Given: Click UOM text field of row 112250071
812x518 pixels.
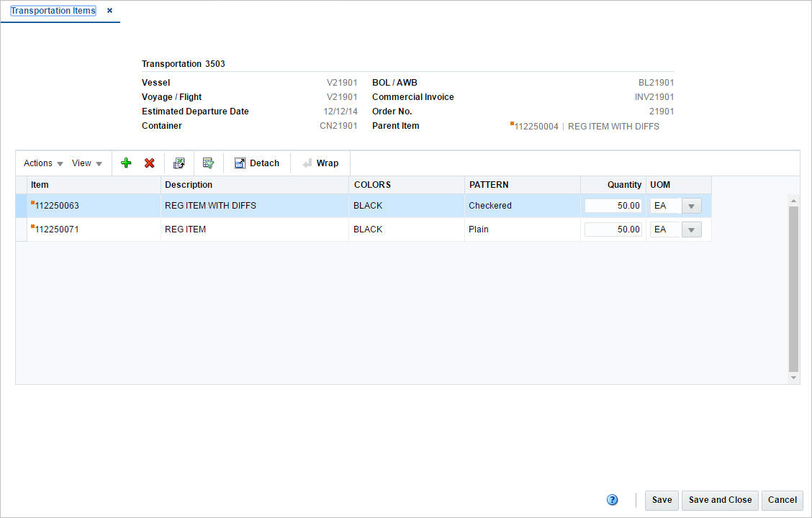Looking at the screenshot, I should [666, 230].
